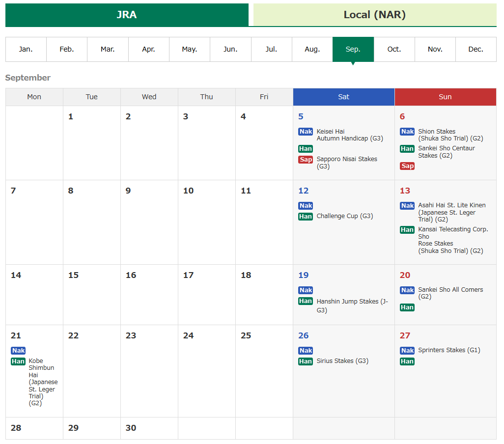Click date 5 in the calendar
This screenshot has height=444, width=504.
click(301, 116)
